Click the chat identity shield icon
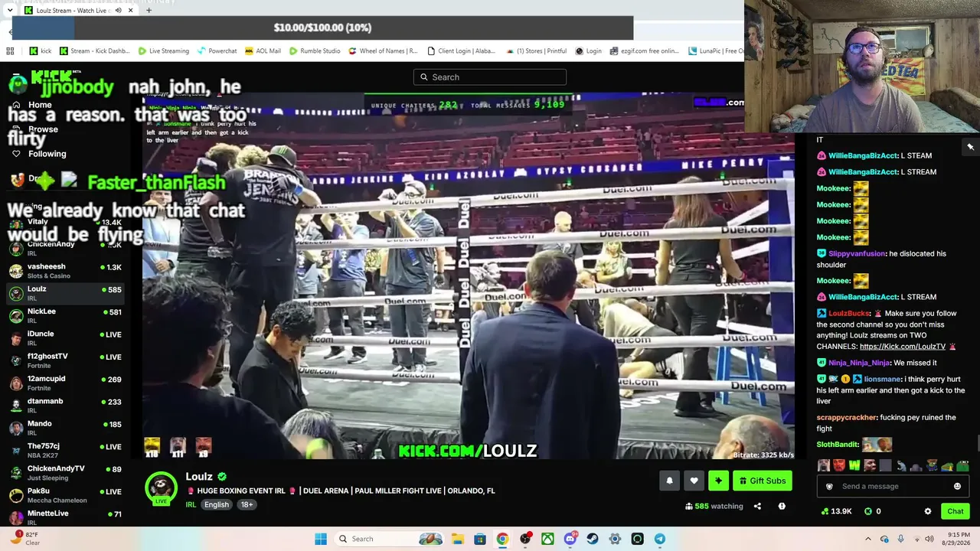Viewport: 980px width, 551px height. click(828, 486)
